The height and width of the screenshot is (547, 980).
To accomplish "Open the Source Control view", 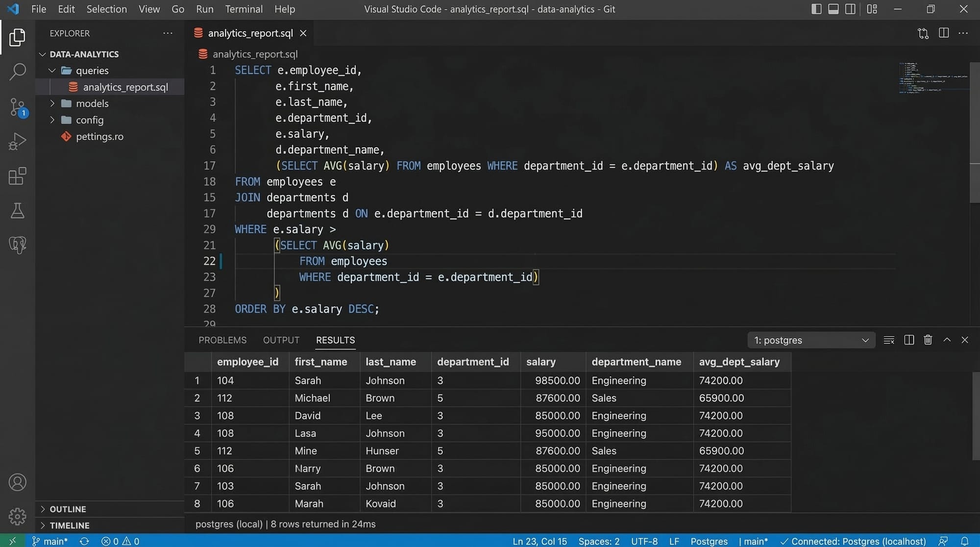I will coord(17,106).
